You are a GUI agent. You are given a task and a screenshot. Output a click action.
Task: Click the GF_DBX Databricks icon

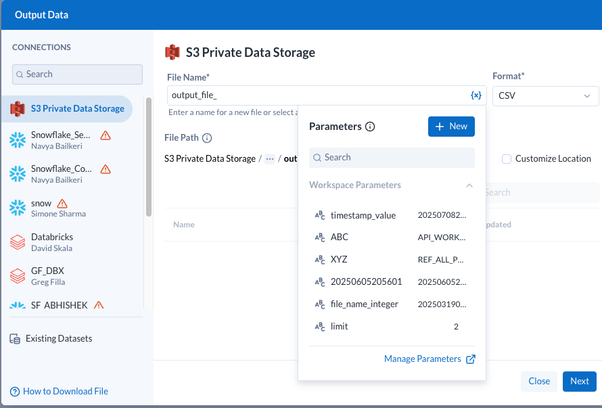point(17,276)
